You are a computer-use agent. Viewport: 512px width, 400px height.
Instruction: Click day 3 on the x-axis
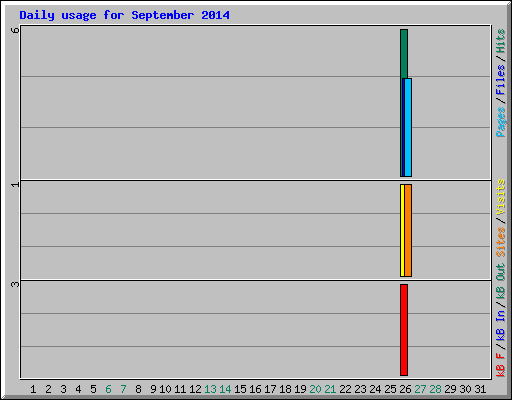(63, 389)
